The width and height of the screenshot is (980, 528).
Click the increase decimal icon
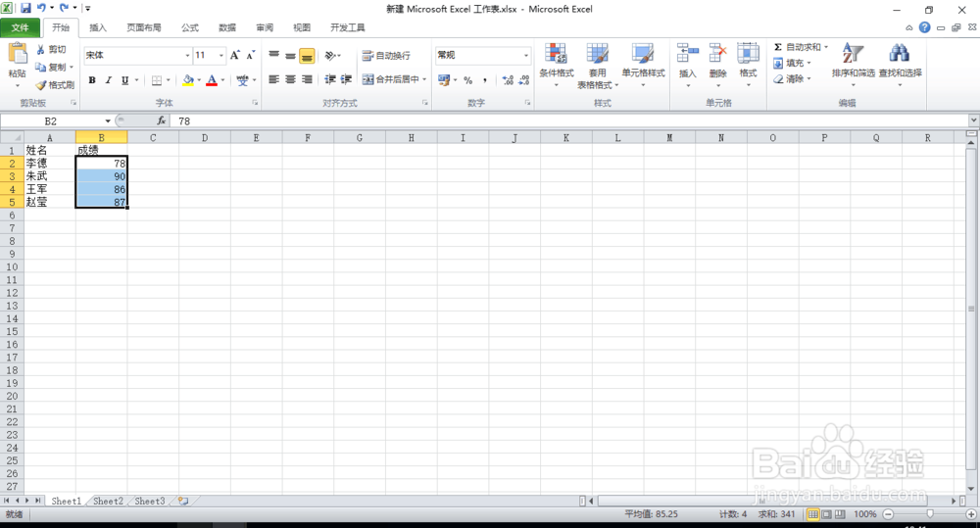pos(508,80)
